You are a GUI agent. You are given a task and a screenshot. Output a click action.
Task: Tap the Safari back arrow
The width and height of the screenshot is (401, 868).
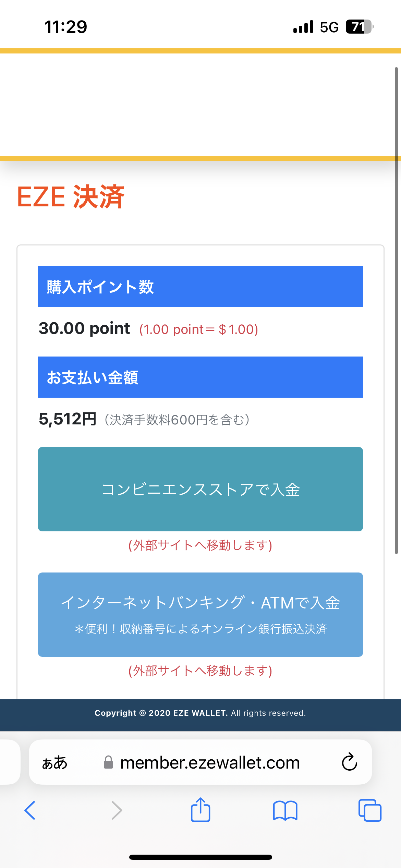coord(30,810)
